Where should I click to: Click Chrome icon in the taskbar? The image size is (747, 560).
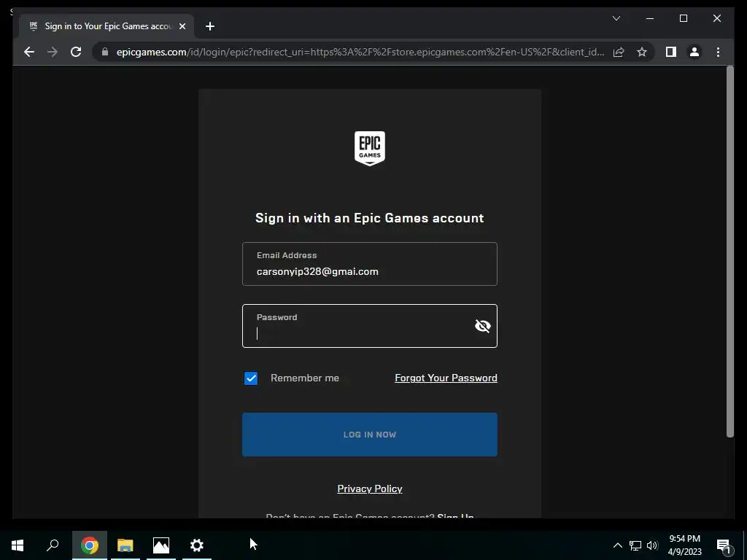click(x=90, y=545)
